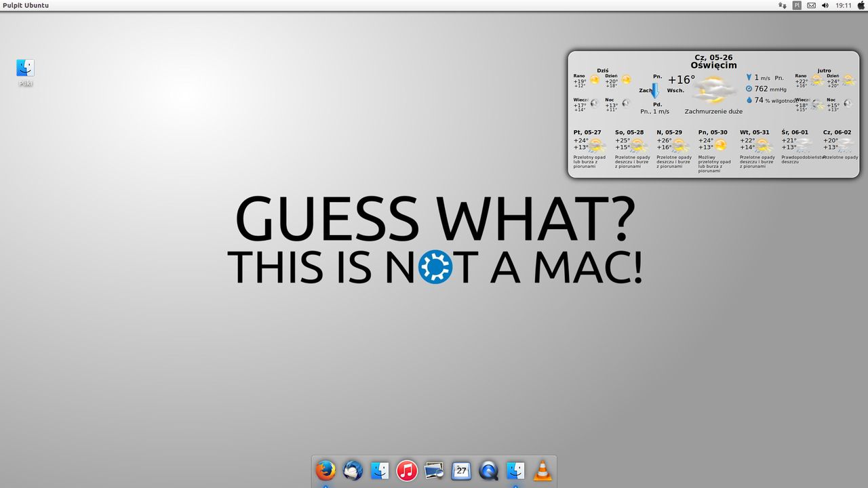Click the Zachmurzenie duże condition text

pos(713,111)
